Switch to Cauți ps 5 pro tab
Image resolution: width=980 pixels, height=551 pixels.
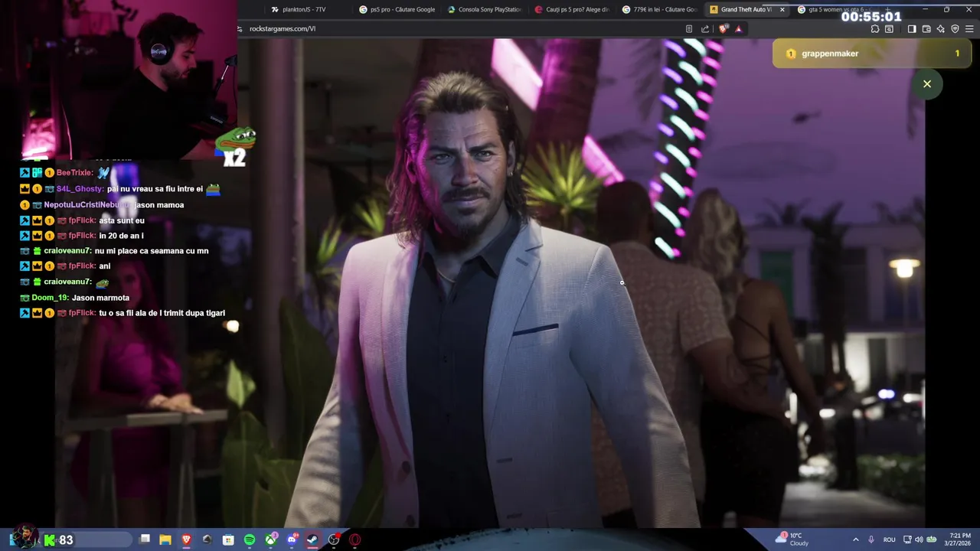(x=573, y=9)
